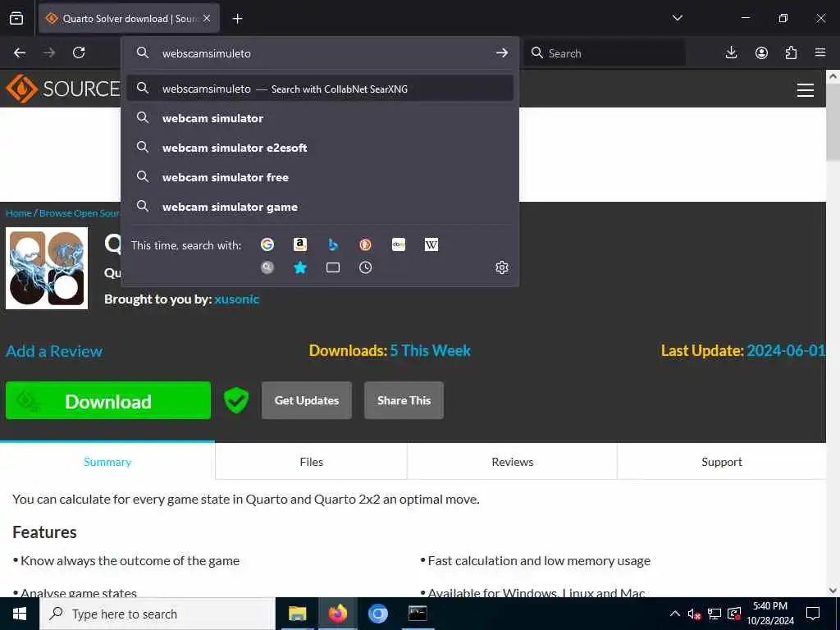Viewport: 840px width, 630px height.
Task: Open the SourceForge hamburger menu
Action: (806, 89)
